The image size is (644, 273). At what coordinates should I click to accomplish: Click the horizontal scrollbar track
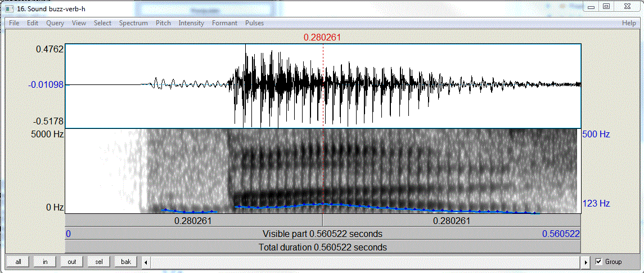(366, 262)
